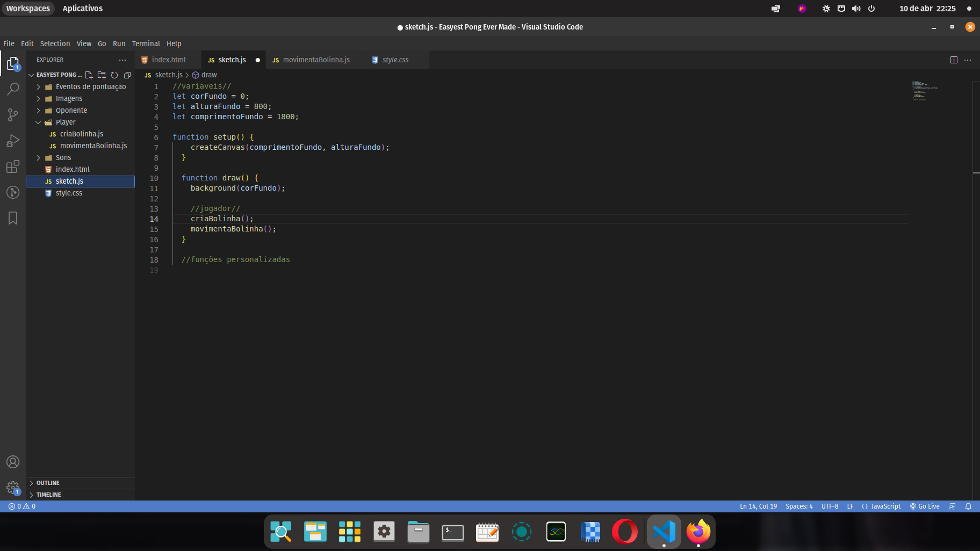
Task: Open the Selection menu
Action: pyautogui.click(x=55, y=44)
